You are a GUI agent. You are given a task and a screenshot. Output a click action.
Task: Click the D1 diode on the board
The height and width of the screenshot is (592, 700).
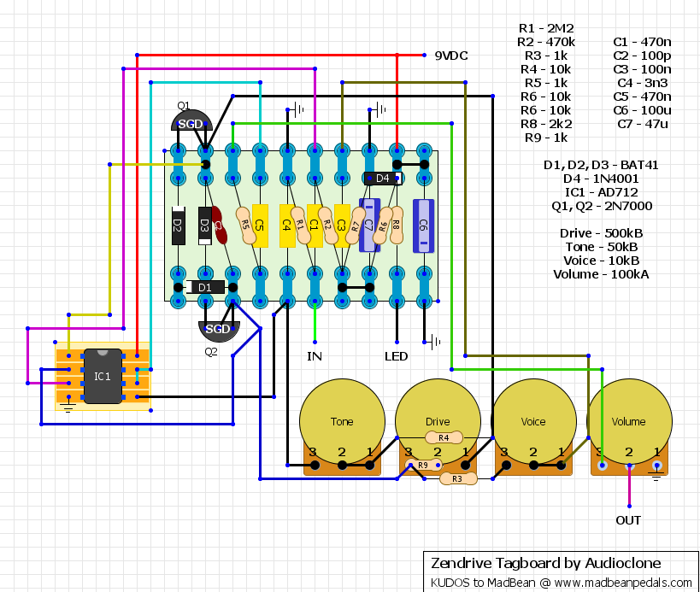(x=205, y=287)
